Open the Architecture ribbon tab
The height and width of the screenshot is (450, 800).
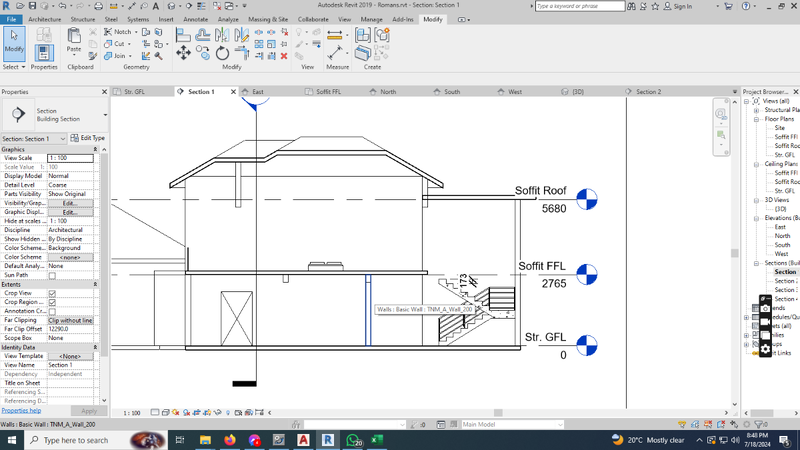point(44,19)
